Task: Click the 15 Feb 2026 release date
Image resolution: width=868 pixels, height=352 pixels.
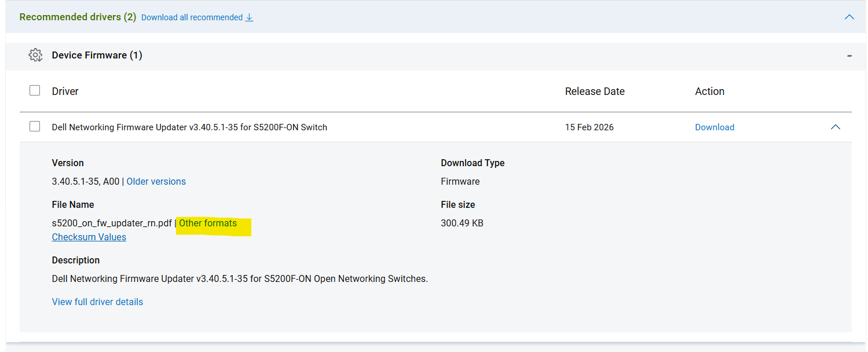Action: [x=589, y=127]
